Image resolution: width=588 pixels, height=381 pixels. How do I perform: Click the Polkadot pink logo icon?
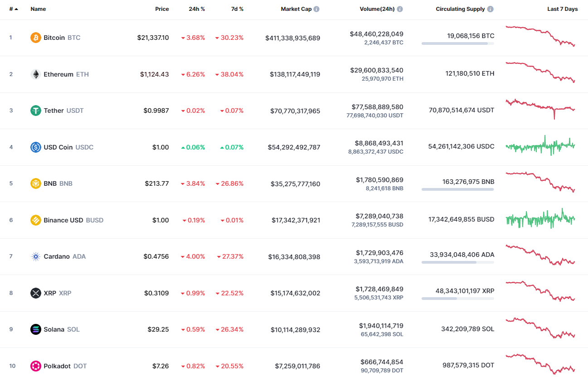pyautogui.click(x=35, y=366)
